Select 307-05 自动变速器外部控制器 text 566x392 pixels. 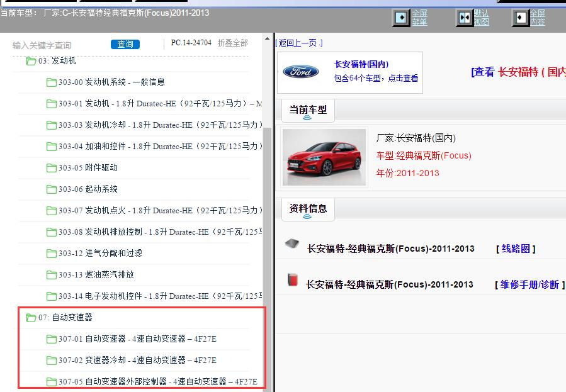(158, 381)
